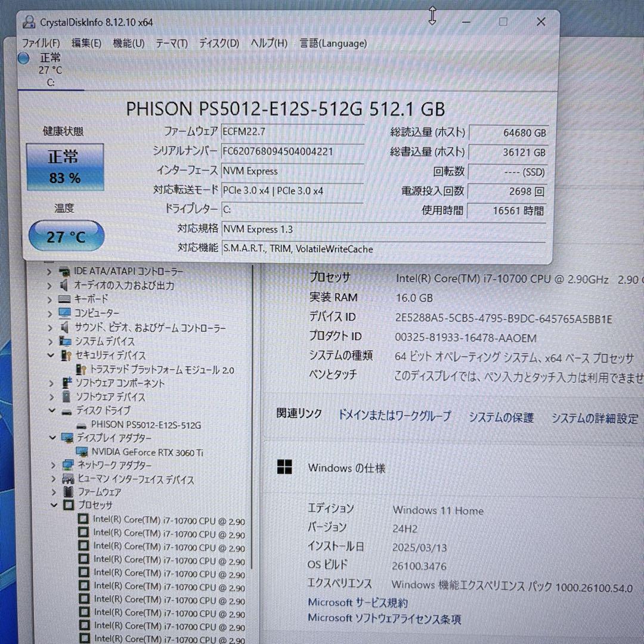Expand キーボード node in Device Manager
Image resolution: width=644 pixels, height=644 pixels.
pyautogui.click(x=49, y=299)
